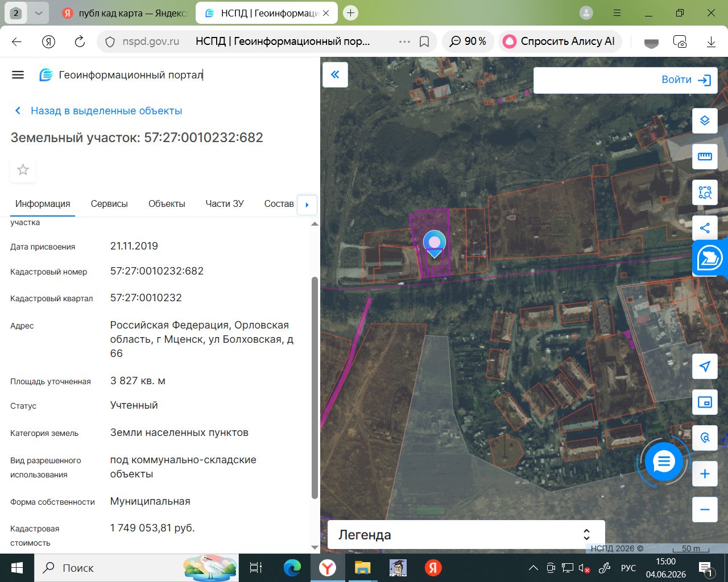Click the parcel location marker on map
The height and width of the screenshot is (582, 728).
(x=435, y=245)
